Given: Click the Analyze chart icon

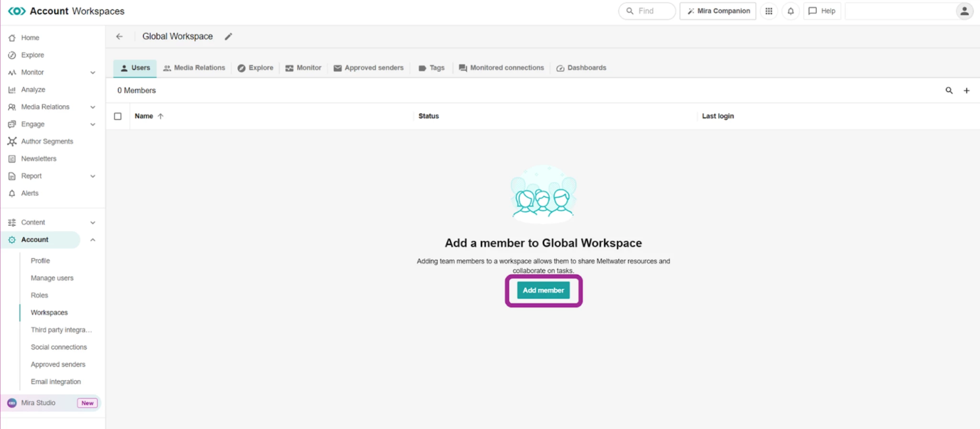Looking at the screenshot, I should 12,90.
